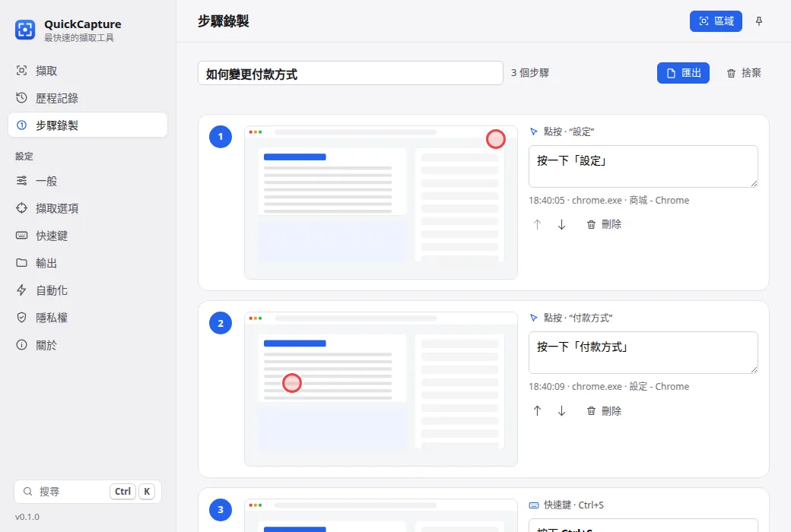Edit description 按一下「付款方式」
The width and height of the screenshot is (791, 532).
coord(643,353)
